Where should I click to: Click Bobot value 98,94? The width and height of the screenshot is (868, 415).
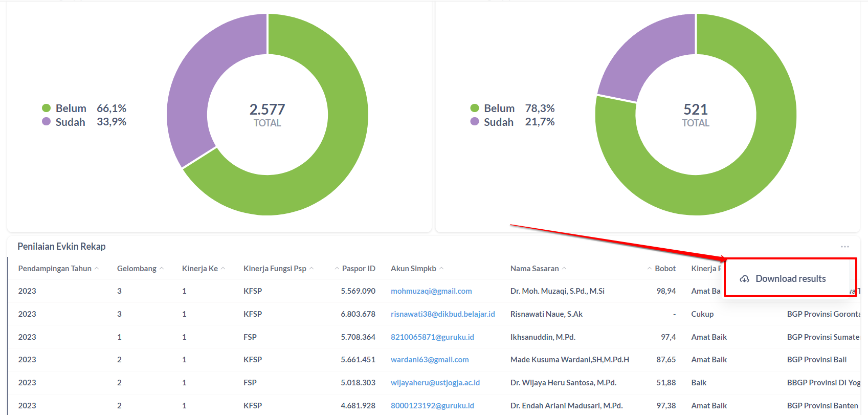pos(666,291)
